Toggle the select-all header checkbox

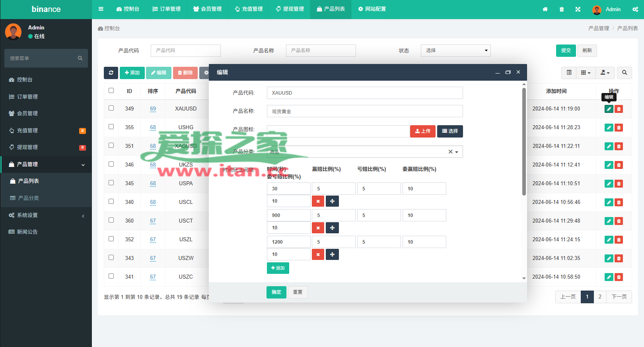point(111,91)
